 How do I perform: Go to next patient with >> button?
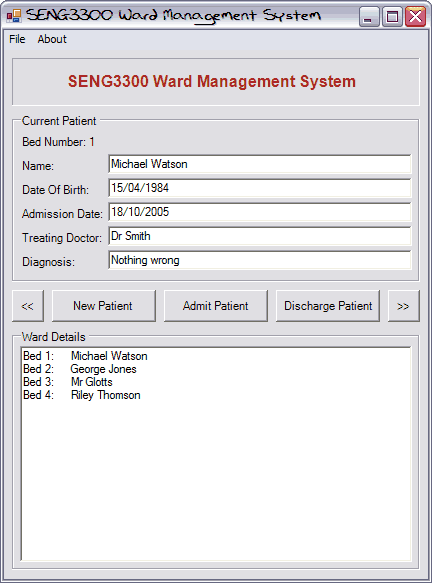[404, 306]
